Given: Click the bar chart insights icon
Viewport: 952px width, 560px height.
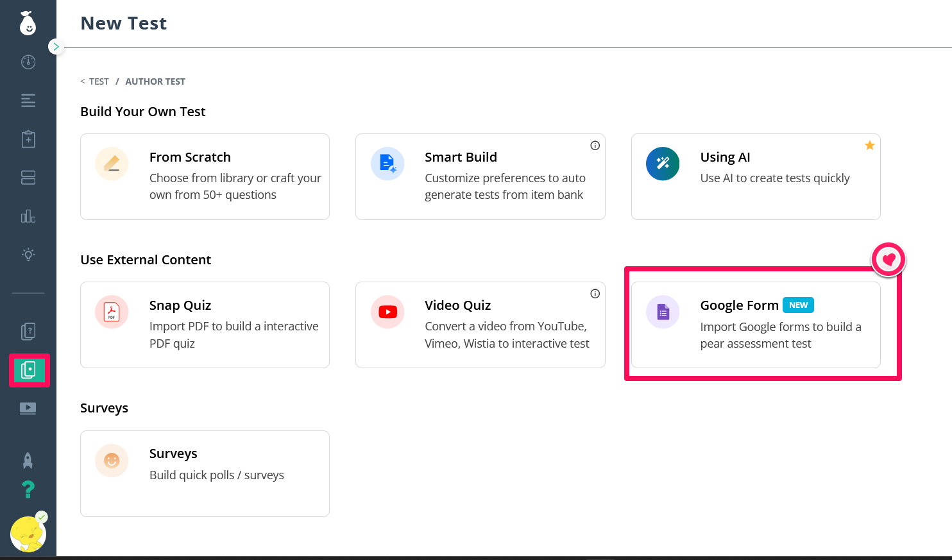Looking at the screenshot, I should (x=28, y=216).
